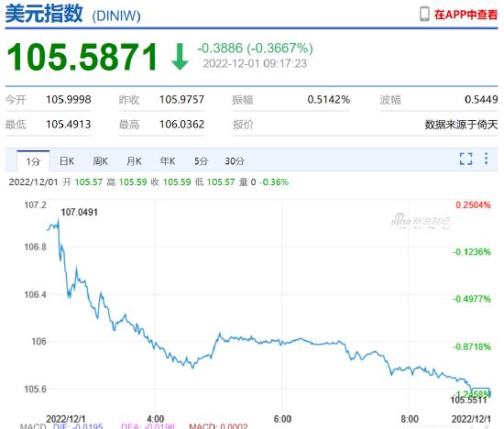Click the 最低 value 105.4913

(x=69, y=124)
